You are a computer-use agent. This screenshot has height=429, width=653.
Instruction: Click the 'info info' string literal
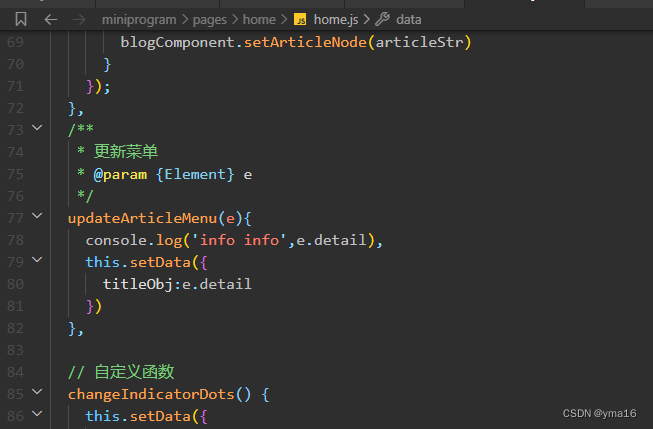click(x=239, y=240)
